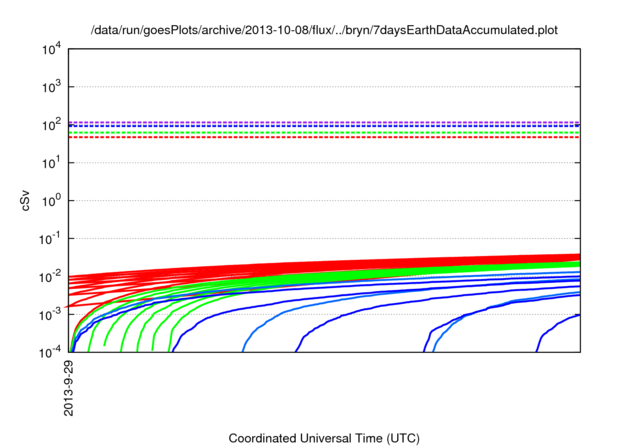Select the dashed green horizontal threshold line
The height and width of the screenshot is (448, 640).
320,132
